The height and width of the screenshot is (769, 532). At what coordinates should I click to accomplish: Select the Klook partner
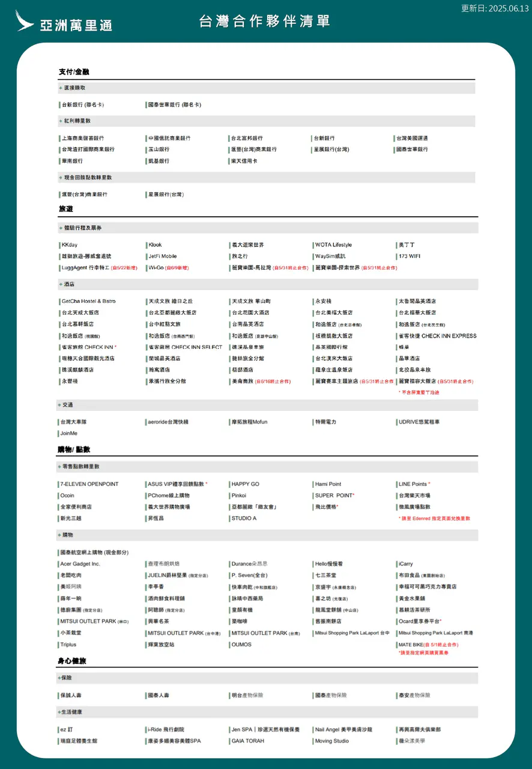pos(156,245)
